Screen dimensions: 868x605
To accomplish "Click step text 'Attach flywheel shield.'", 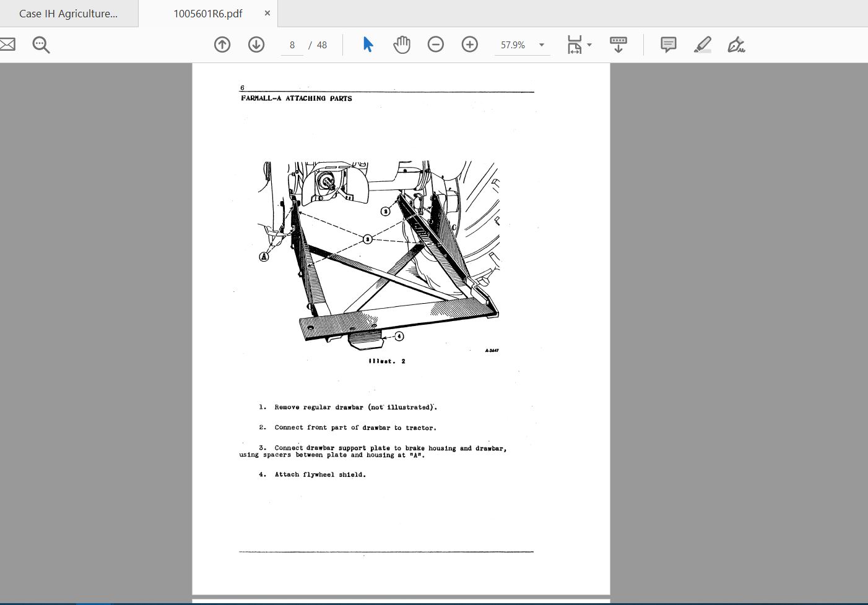I will 320,474.
